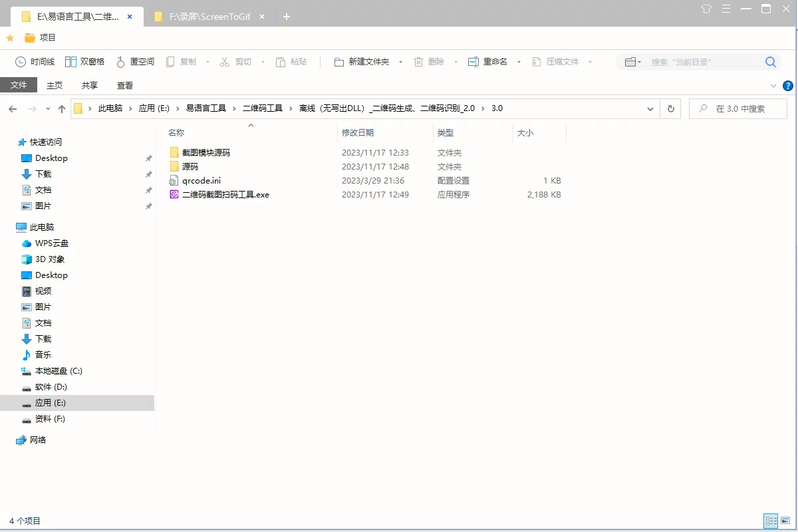The image size is (798, 532).
Task: Create a folder with 新建文件夹
Action: pyautogui.click(x=362, y=62)
